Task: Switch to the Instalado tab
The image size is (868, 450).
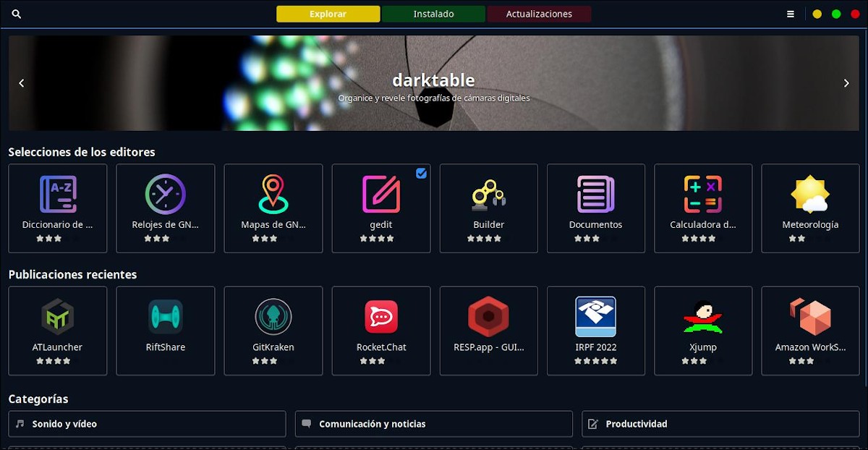Action: pyautogui.click(x=433, y=14)
